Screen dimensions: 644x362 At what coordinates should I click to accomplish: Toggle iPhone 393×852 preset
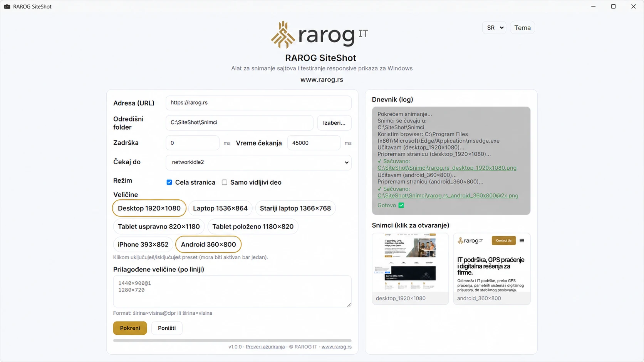click(143, 245)
